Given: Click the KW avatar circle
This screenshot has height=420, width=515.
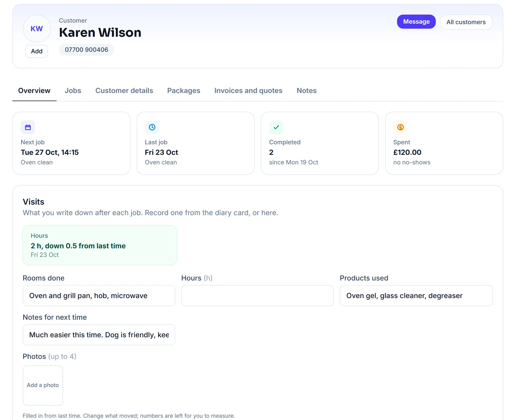Looking at the screenshot, I should 37,29.
